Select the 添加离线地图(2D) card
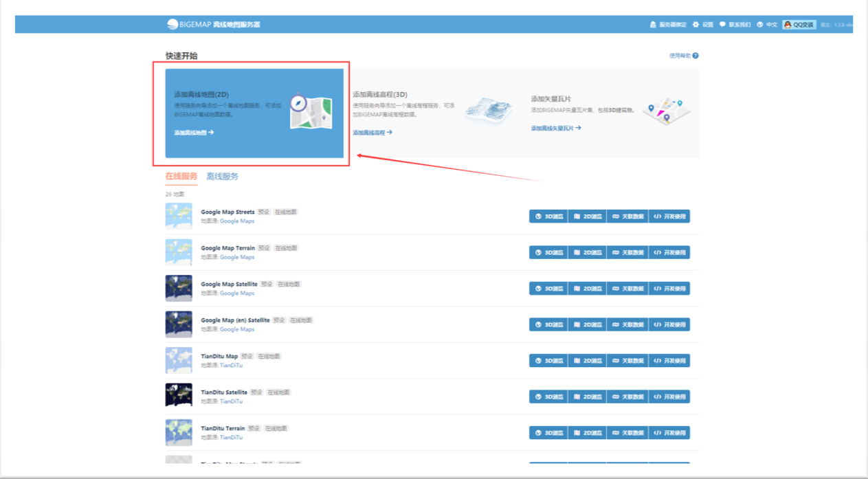This screenshot has width=868, height=479. (x=254, y=113)
